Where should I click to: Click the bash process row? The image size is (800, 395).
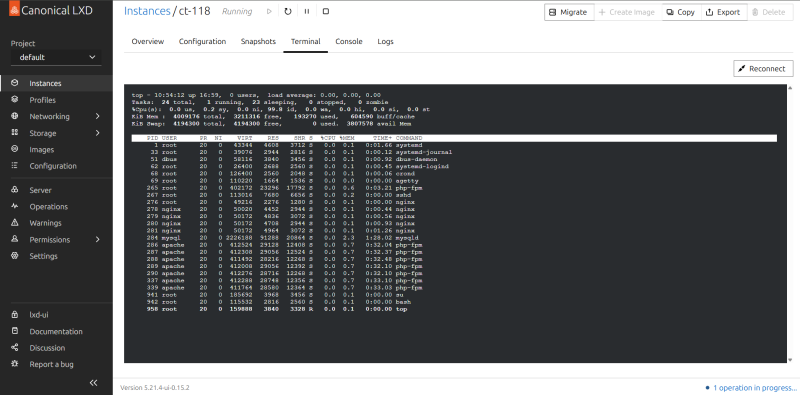tap(271, 302)
